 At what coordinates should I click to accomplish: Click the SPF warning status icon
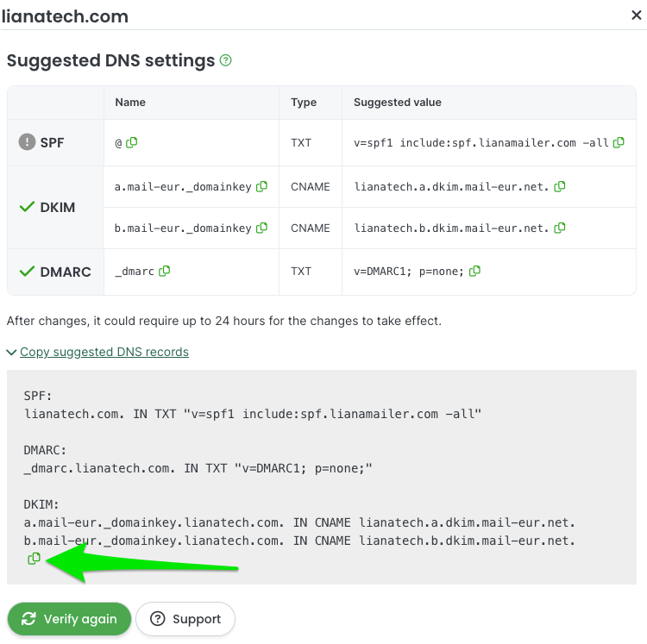point(28,142)
